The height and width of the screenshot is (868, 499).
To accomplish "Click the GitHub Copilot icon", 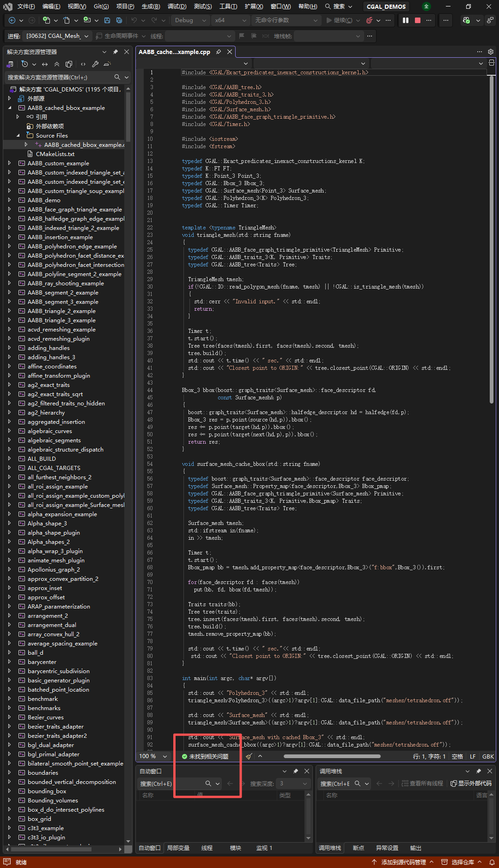I will tap(467, 20).
